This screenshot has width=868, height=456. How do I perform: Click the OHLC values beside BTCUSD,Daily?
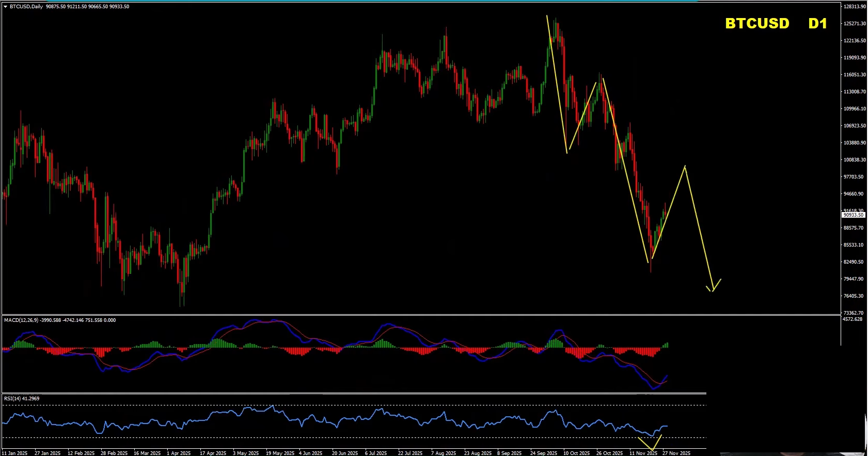88,7
